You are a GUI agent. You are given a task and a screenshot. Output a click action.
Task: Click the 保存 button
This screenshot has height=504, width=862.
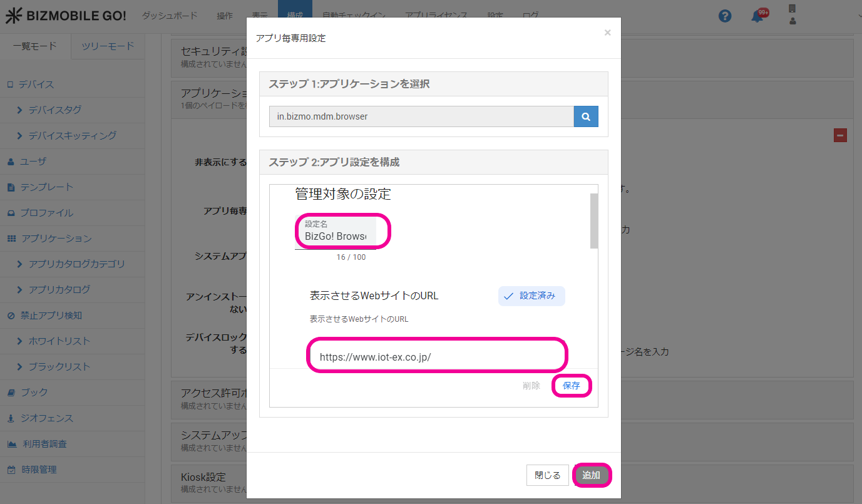tap(571, 386)
